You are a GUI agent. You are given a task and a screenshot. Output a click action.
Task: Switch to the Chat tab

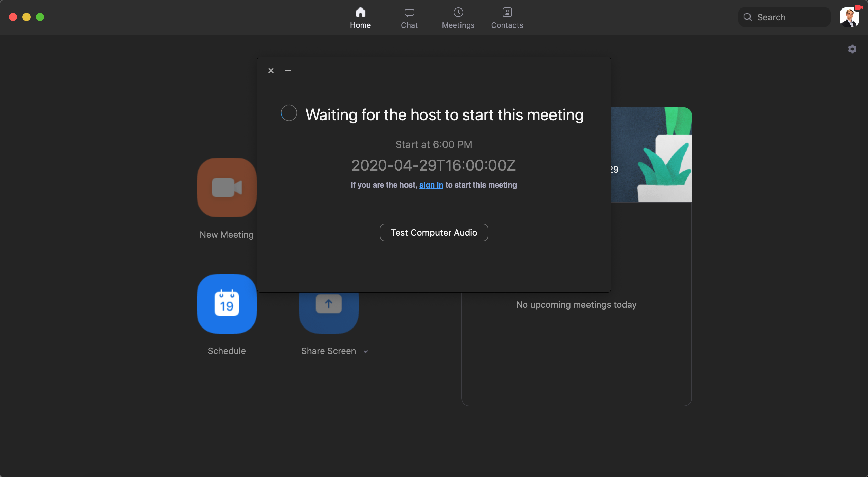point(409,18)
